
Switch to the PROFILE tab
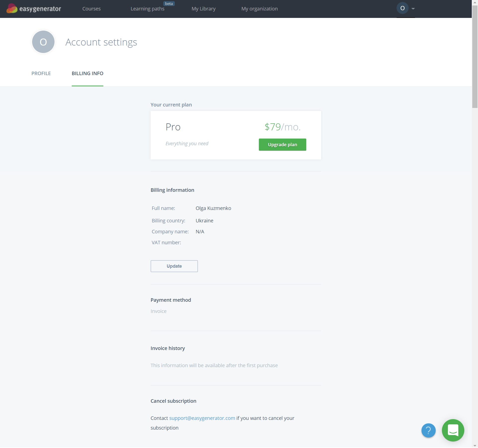click(41, 73)
